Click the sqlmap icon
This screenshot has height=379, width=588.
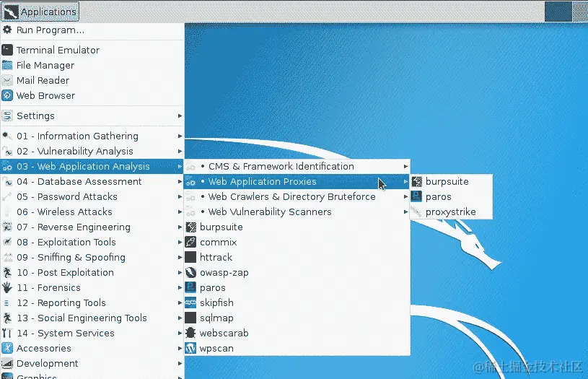click(190, 318)
